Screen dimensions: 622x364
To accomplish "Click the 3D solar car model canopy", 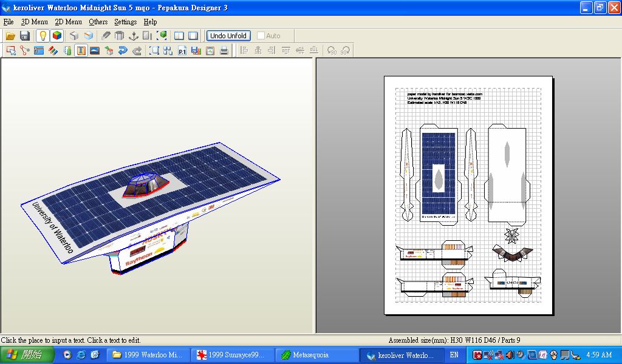I will [145, 186].
